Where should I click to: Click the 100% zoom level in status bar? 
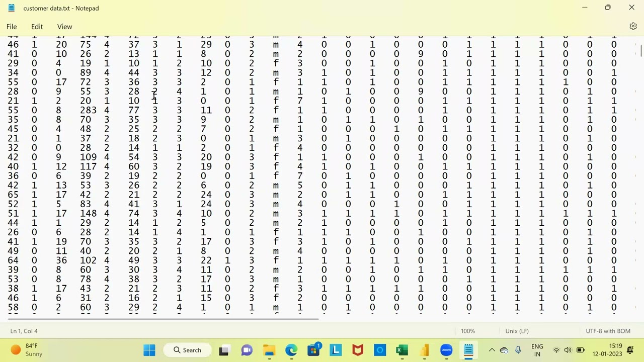468,331
